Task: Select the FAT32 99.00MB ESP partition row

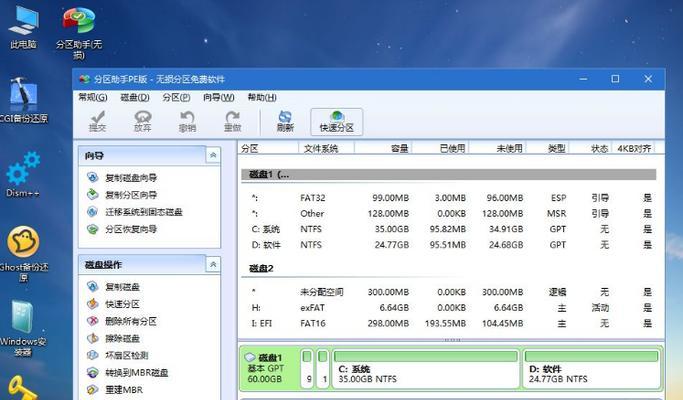Action: [449, 198]
